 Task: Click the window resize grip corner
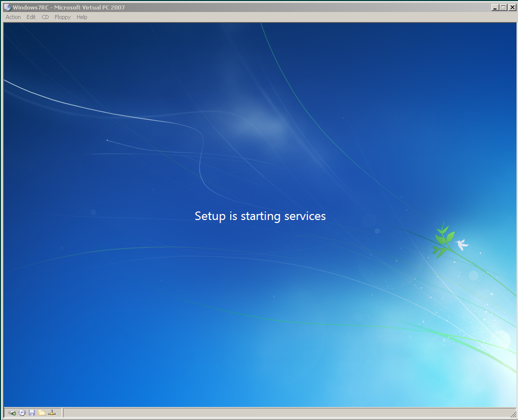[513, 414]
